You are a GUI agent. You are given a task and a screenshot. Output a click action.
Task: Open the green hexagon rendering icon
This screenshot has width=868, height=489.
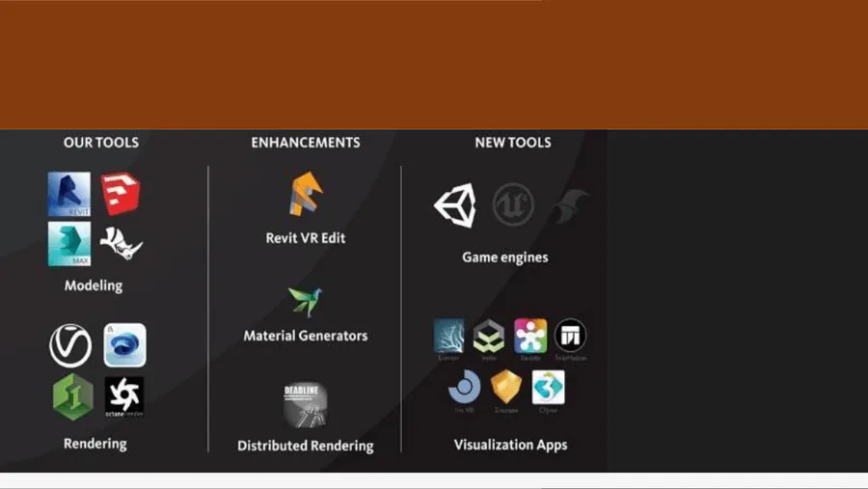click(73, 397)
